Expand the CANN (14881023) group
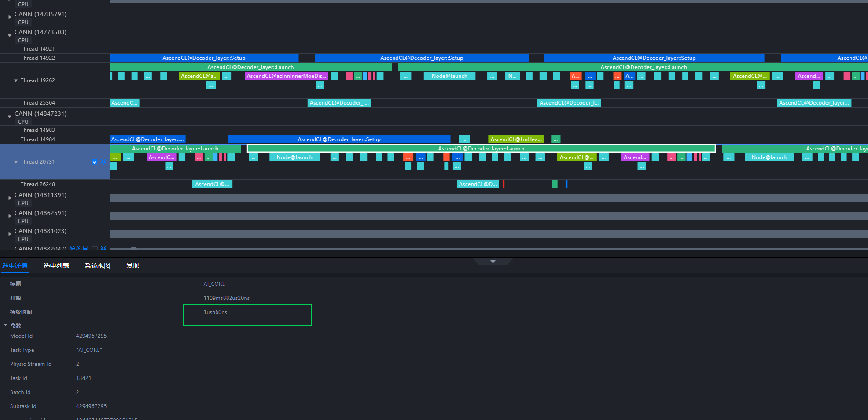The height and width of the screenshot is (420, 868). click(x=10, y=234)
